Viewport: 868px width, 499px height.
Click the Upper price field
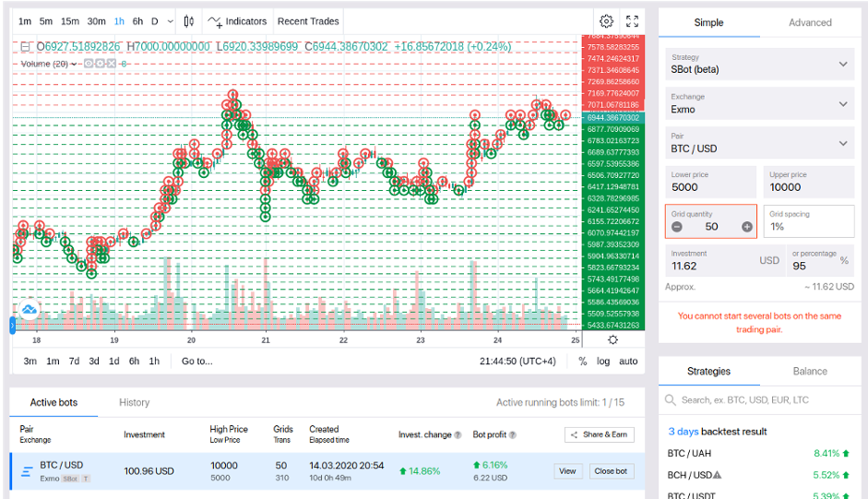[x=809, y=183]
